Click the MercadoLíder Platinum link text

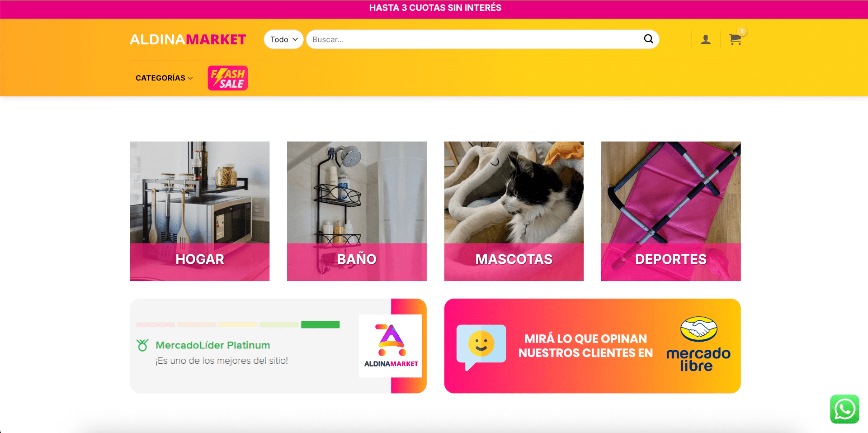(213, 345)
